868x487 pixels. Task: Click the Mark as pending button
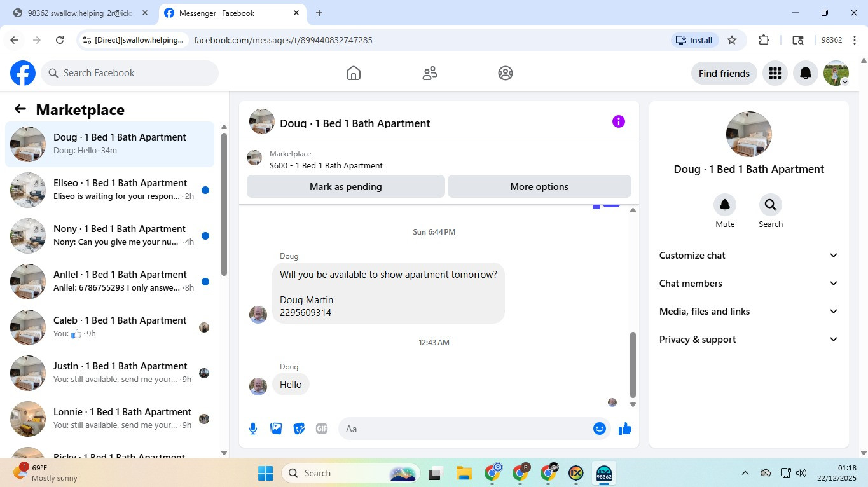pyautogui.click(x=346, y=187)
